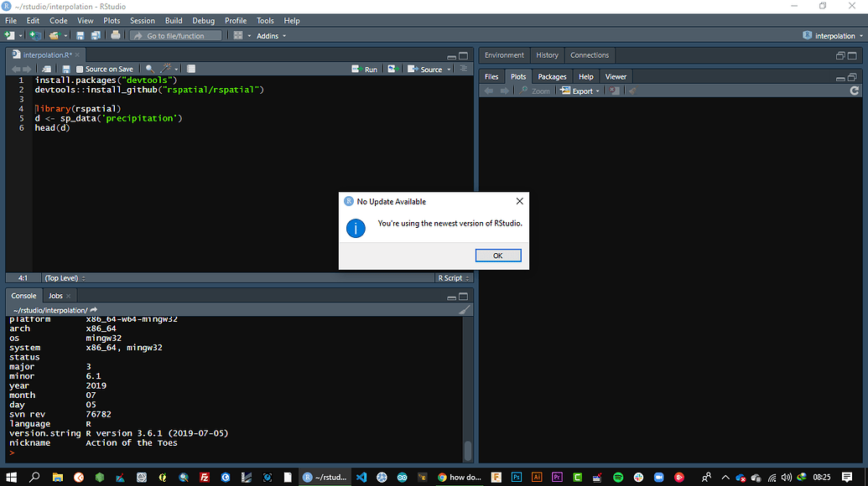868x486 pixels.
Task: Zoom the plot in Plots pane
Action: coord(535,90)
